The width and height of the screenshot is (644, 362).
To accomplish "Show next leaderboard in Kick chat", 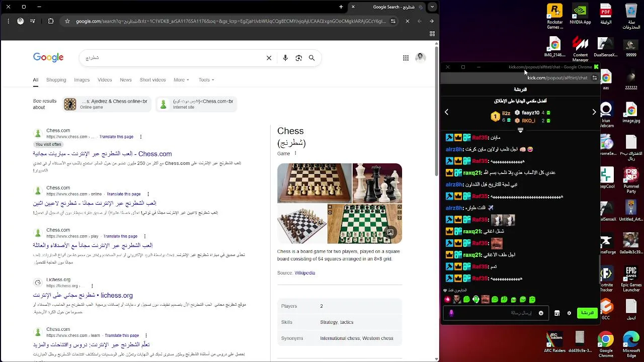I will tap(594, 112).
